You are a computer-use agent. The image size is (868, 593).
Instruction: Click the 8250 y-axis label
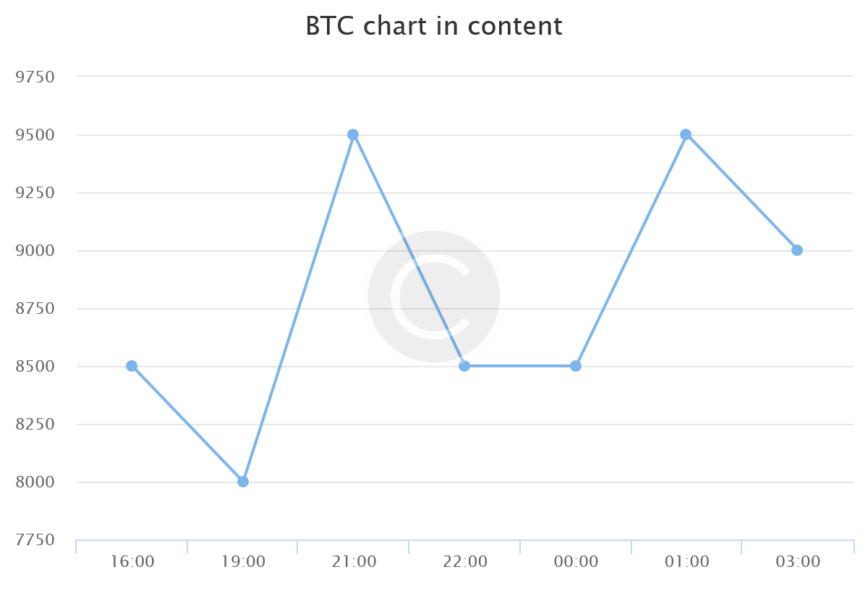(x=35, y=425)
